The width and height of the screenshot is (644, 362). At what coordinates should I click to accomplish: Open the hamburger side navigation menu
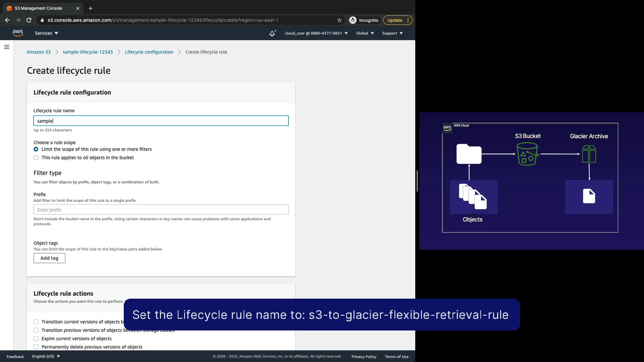tap(7, 47)
